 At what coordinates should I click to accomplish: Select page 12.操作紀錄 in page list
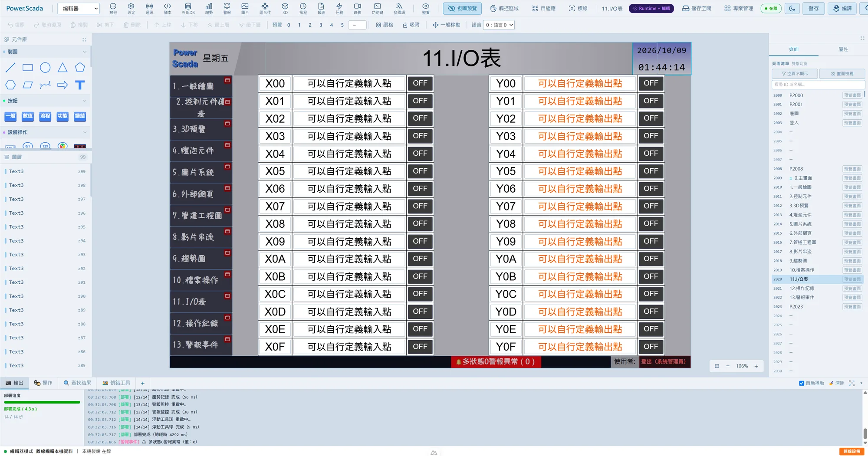[818, 289]
